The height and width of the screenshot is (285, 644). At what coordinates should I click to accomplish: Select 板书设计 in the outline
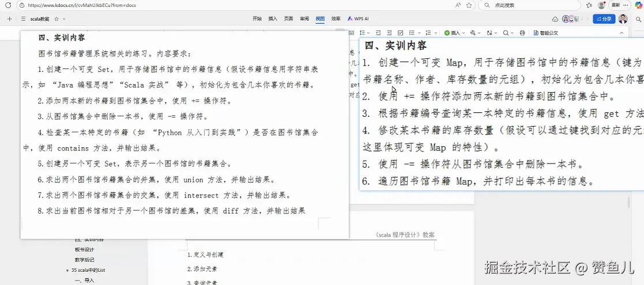coord(84,250)
